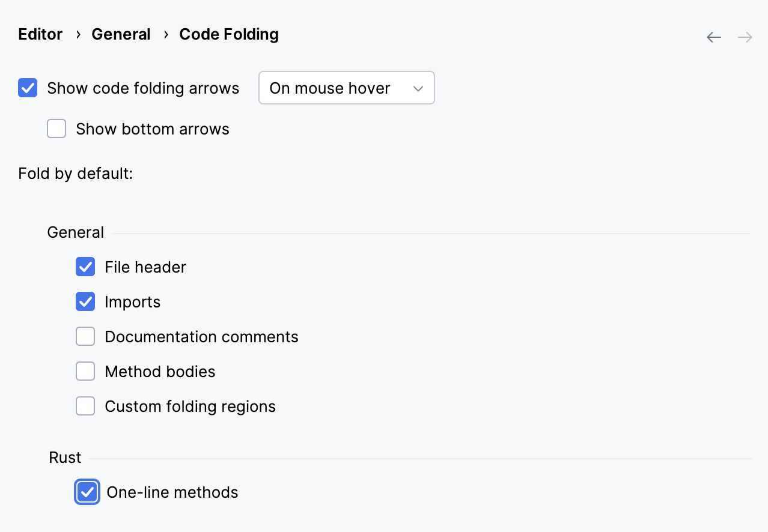
Task: Click the Fold by default text
Action: click(75, 174)
